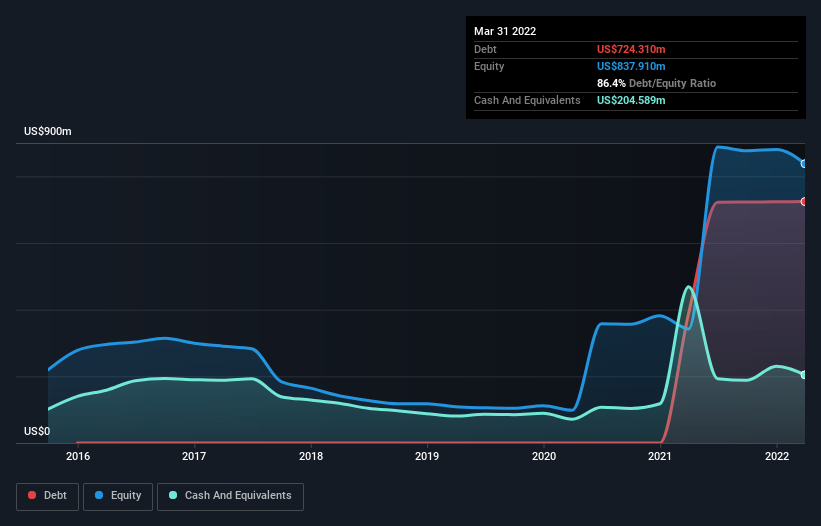Click the blue Equity legend dot

(x=99, y=495)
